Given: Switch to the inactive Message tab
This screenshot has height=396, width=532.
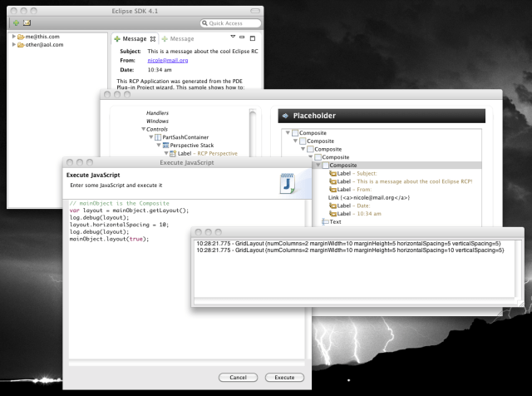Looking at the screenshot, I should (x=179, y=39).
